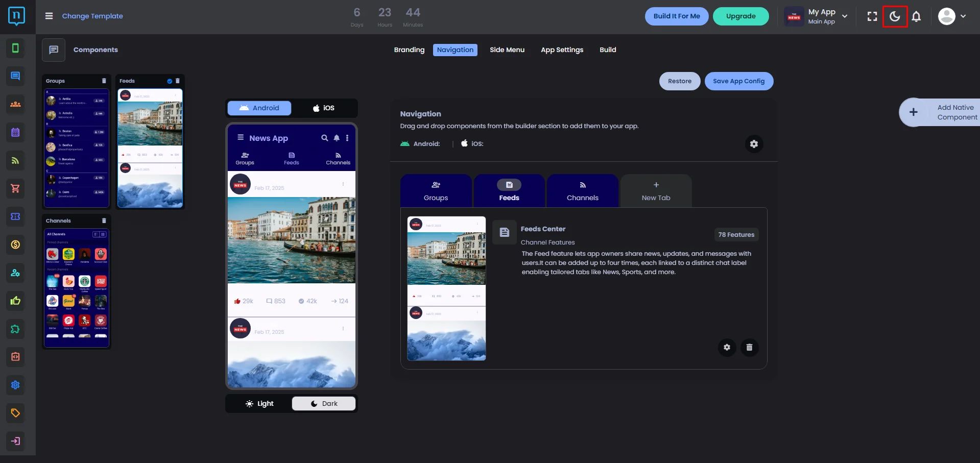Tap Groups tab in phone preview
This screenshot has height=463, width=980.
click(x=245, y=158)
